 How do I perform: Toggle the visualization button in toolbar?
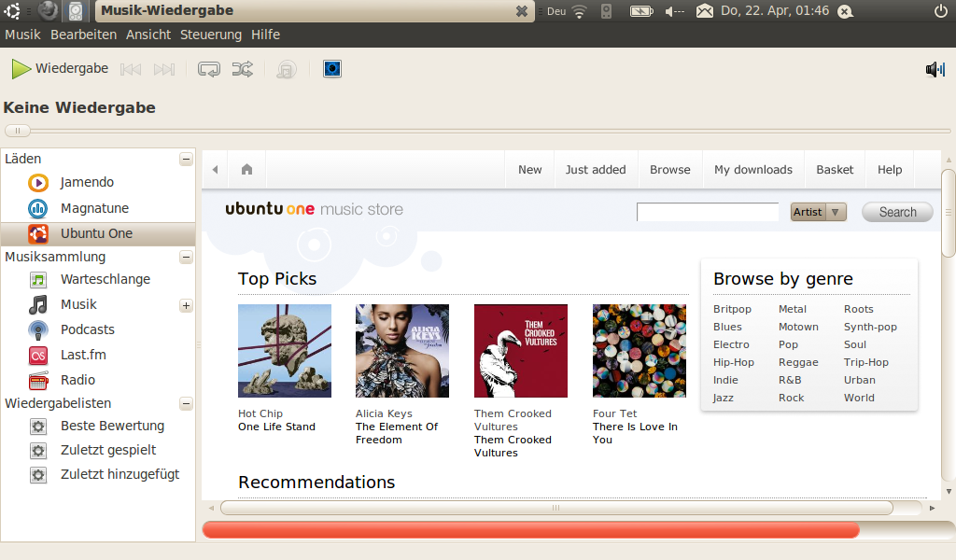[x=331, y=69]
